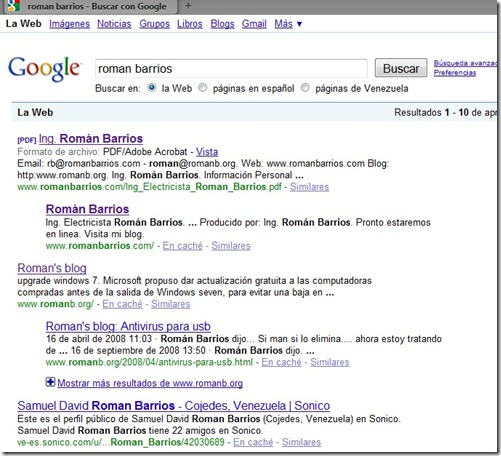Select the 'la Web' radio button
The width and height of the screenshot is (501, 456).
point(152,88)
